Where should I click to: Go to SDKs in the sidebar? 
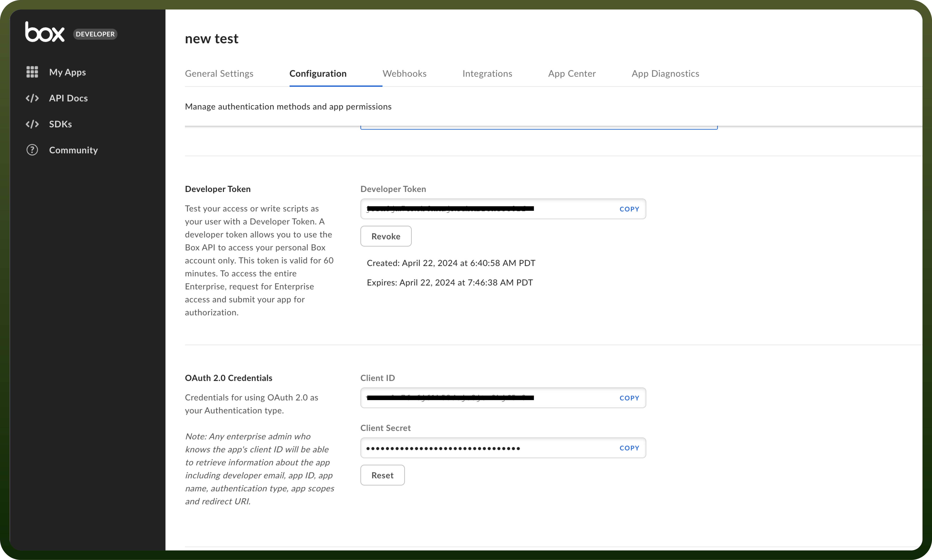60,124
